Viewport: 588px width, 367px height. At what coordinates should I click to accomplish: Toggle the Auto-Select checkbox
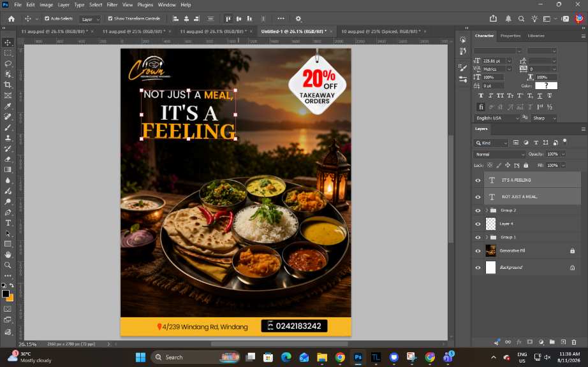(x=47, y=18)
